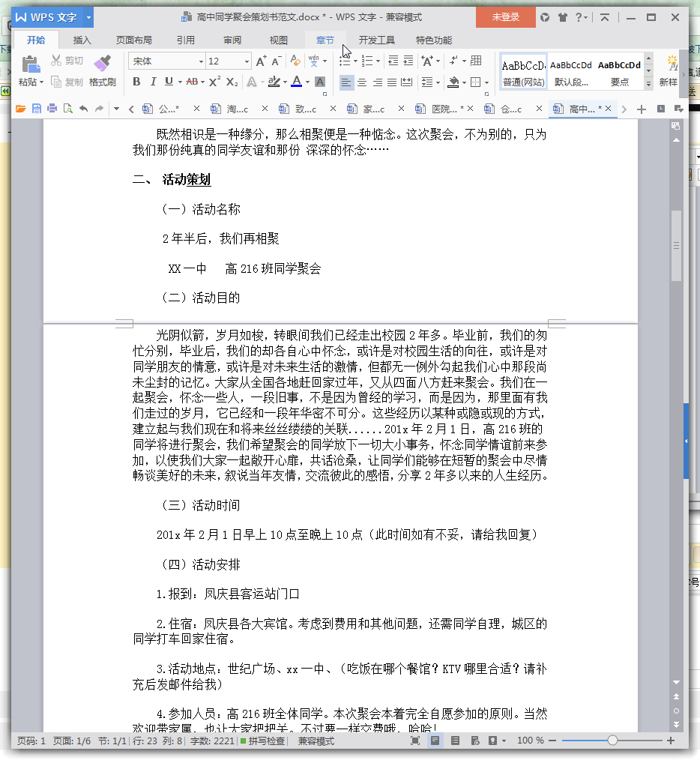Image resolution: width=700 pixels, height=760 pixels.
Task: Click the clear formatting eraser icon
Action: point(295,61)
